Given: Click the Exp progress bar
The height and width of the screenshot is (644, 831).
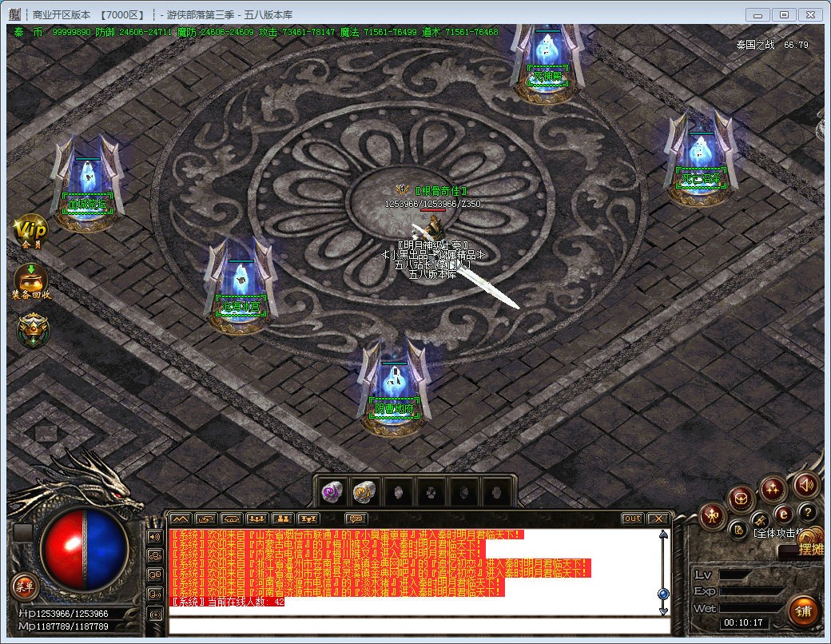Looking at the screenshot, I should [752, 591].
